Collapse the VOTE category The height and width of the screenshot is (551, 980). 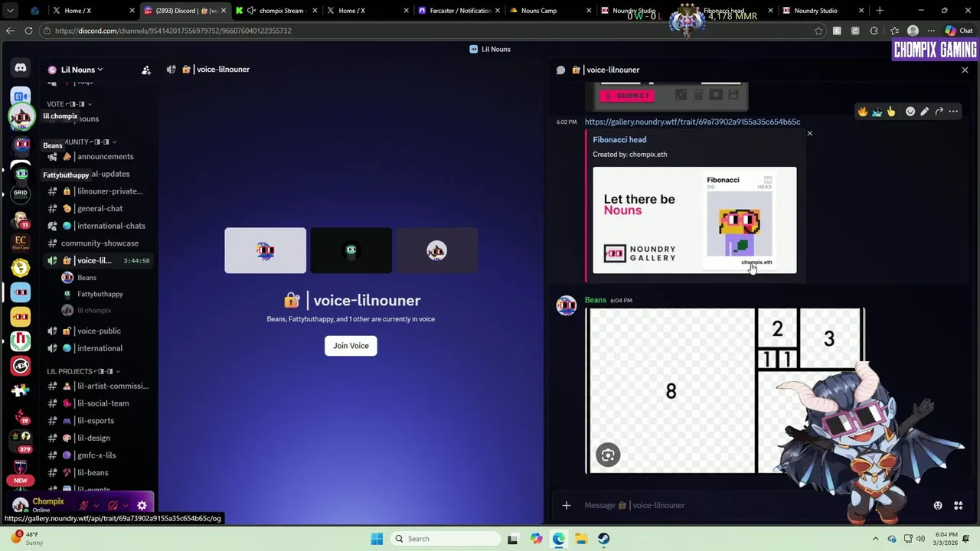(70, 104)
